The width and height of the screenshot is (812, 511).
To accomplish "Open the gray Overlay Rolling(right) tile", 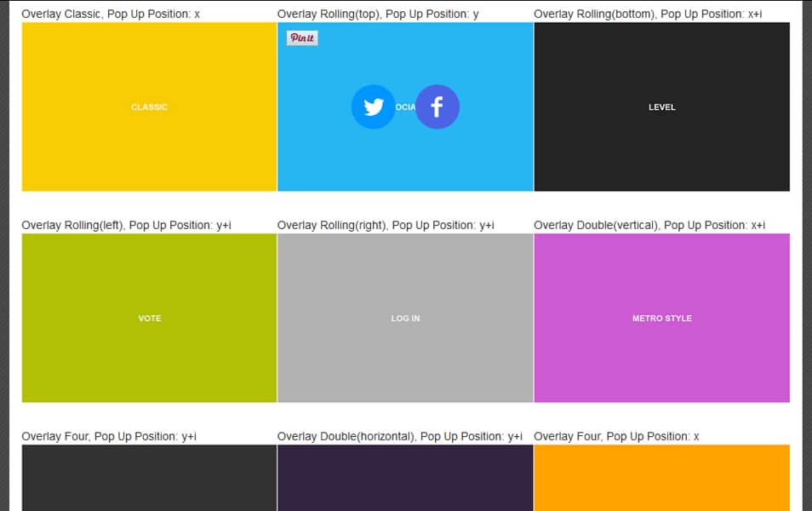I will coord(405,358).
